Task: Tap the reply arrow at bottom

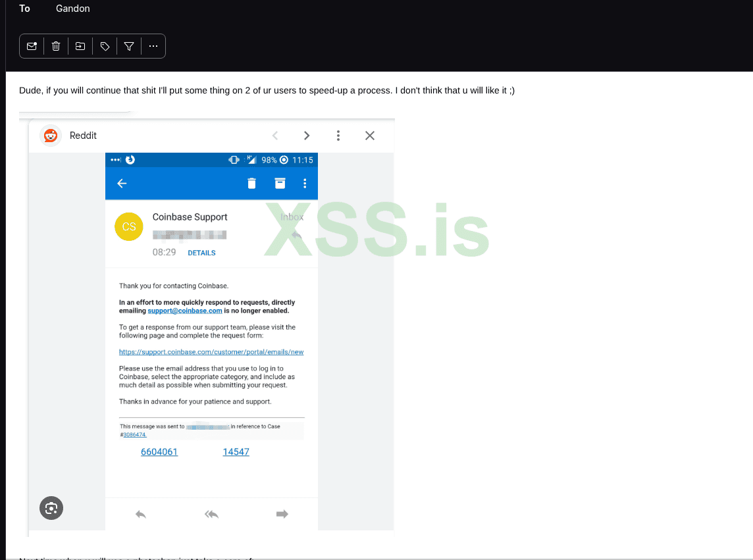Action: pos(141,515)
